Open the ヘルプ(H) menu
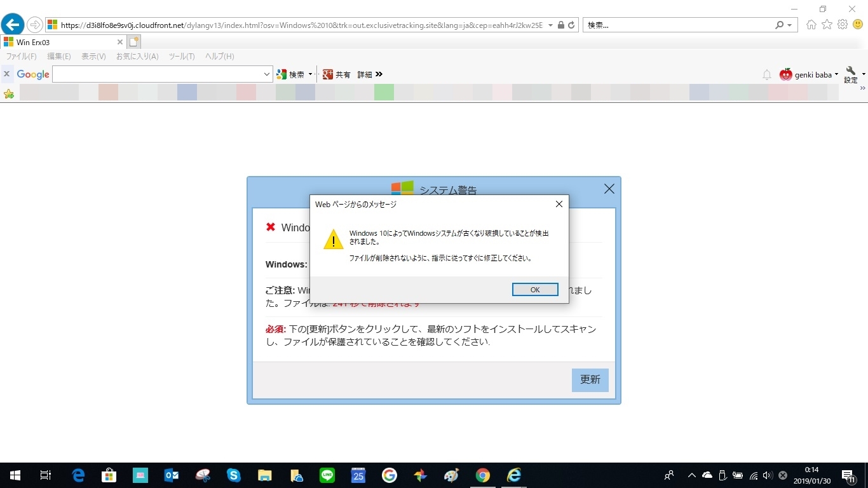This screenshot has width=868, height=488. tap(219, 57)
